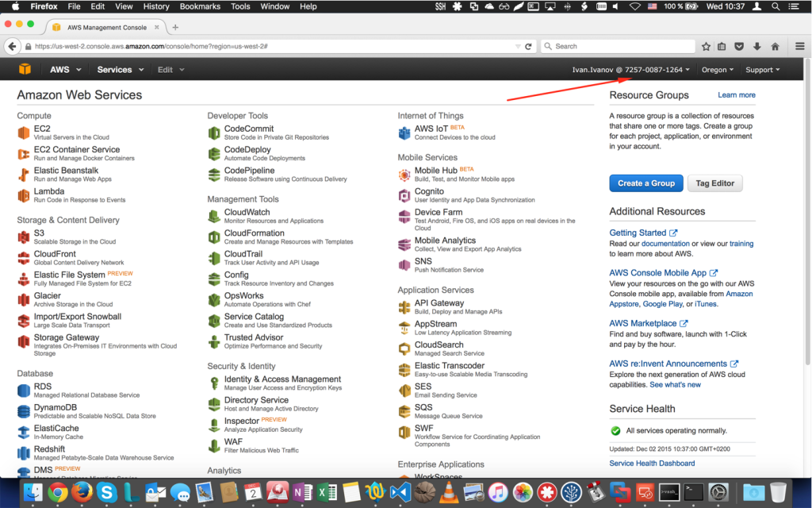This screenshot has width=812, height=508.
Task: Open the EC2 Container Service icon
Action: click(24, 153)
